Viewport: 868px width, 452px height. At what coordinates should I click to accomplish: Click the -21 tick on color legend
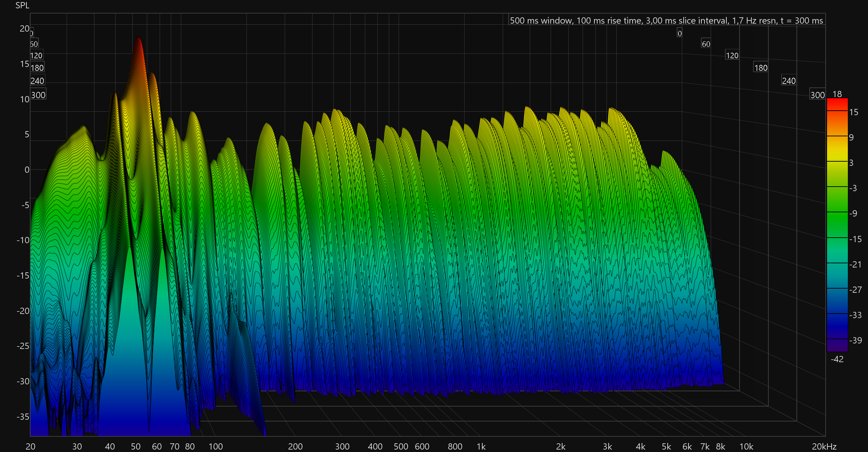pyautogui.click(x=856, y=264)
